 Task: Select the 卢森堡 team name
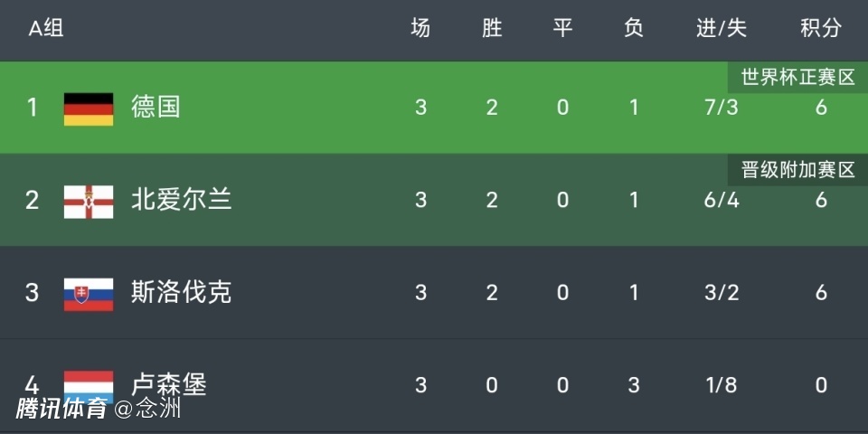[x=169, y=384]
